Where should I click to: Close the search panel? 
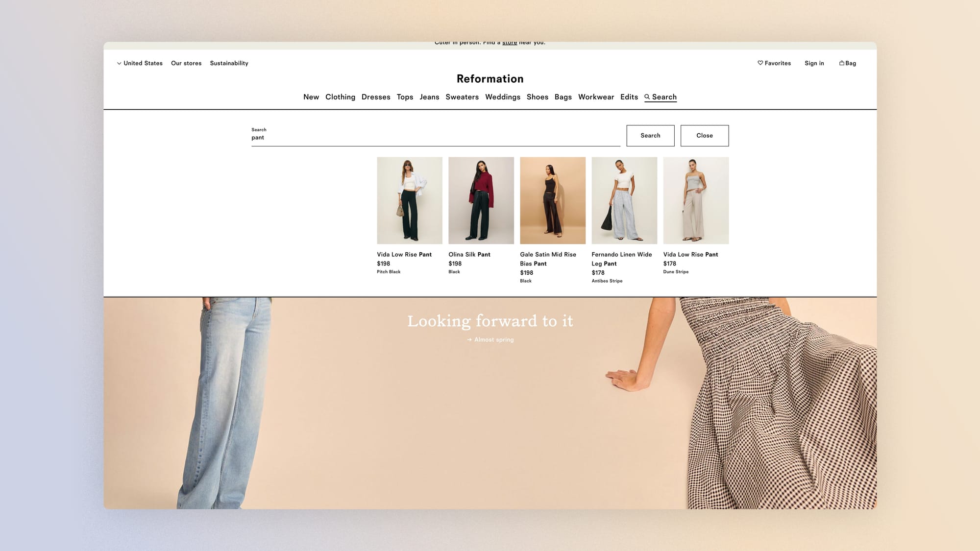[x=705, y=136]
